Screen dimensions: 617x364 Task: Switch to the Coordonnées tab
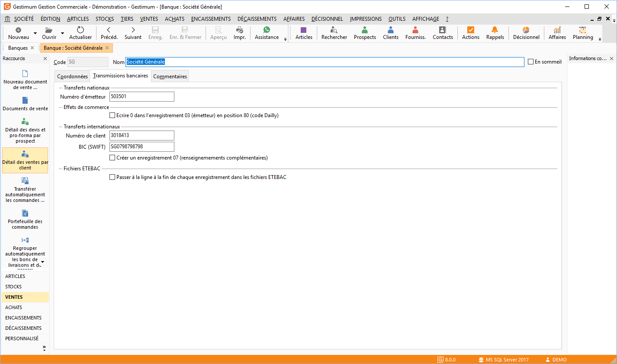tap(72, 77)
